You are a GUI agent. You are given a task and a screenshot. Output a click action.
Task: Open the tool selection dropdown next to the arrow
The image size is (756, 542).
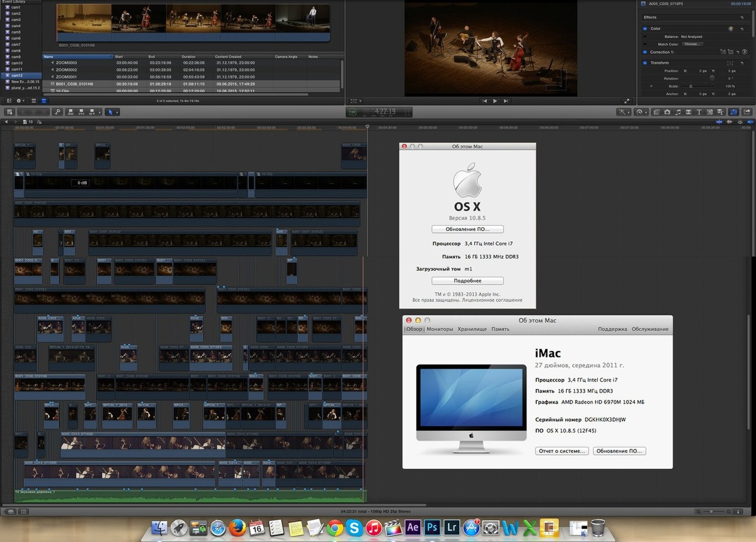tap(117, 111)
